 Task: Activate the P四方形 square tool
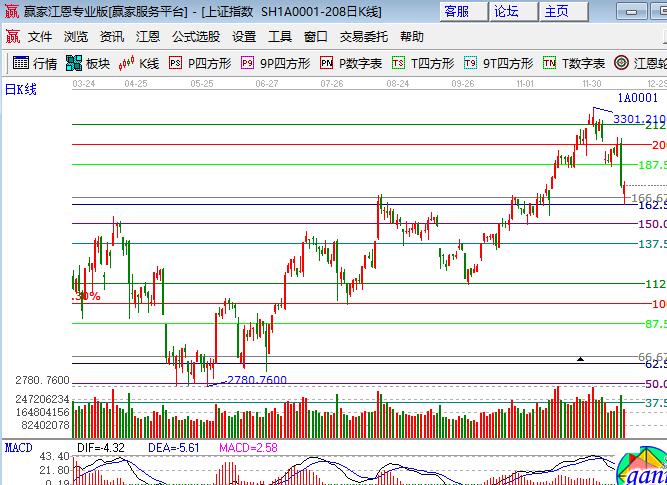click(x=200, y=63)
